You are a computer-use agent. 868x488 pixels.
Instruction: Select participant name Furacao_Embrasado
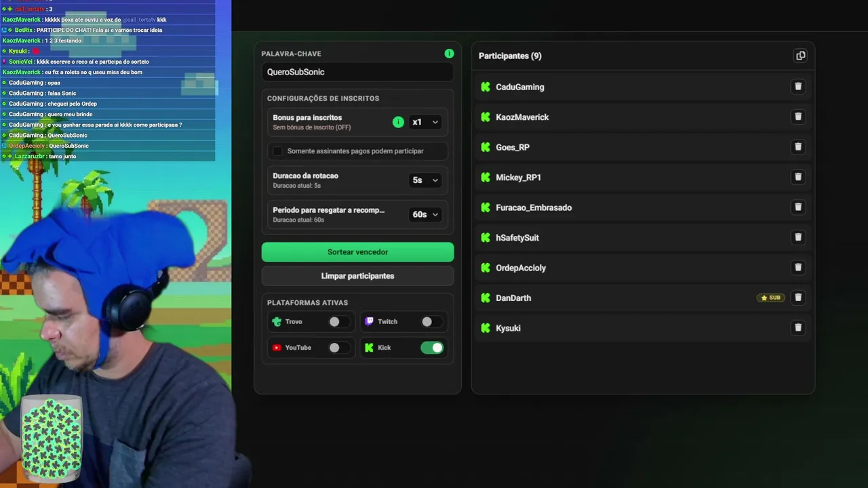click(534, 208)
